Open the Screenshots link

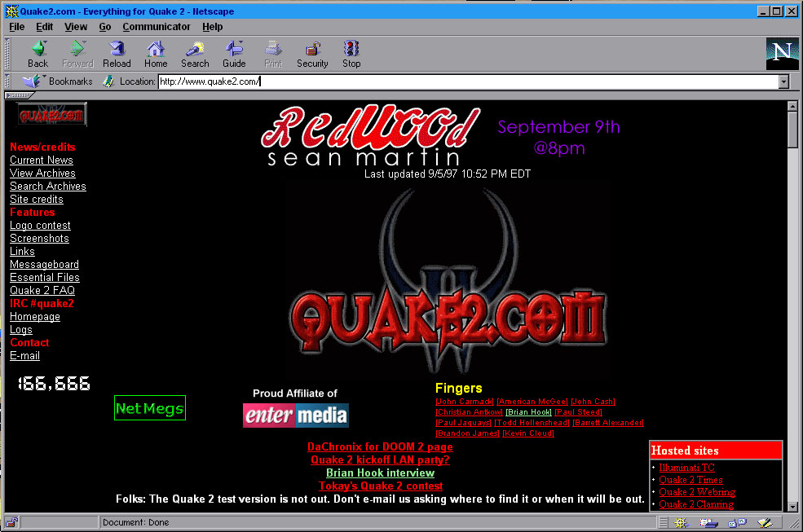pyautogui.click(x=39, y=239)
